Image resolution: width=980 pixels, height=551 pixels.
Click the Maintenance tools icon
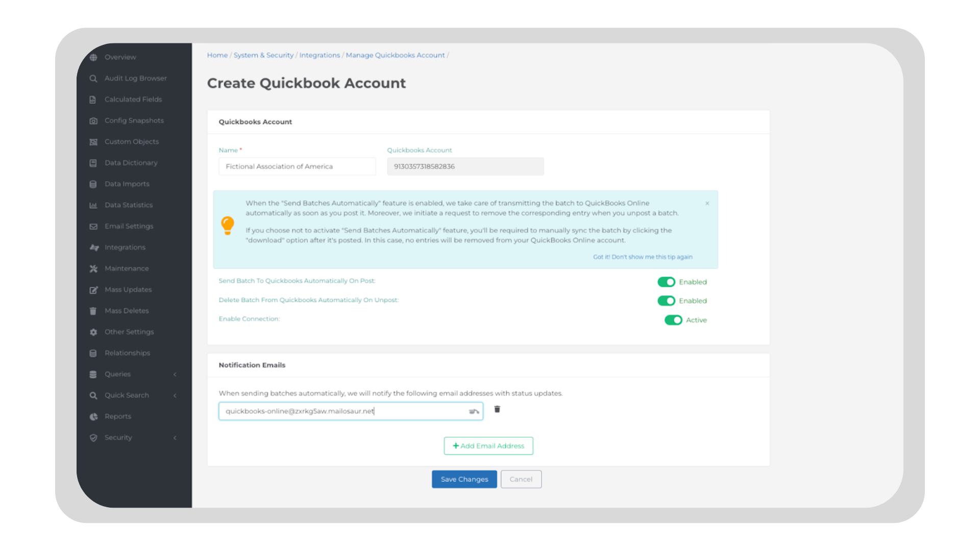(x=93, y=269)
